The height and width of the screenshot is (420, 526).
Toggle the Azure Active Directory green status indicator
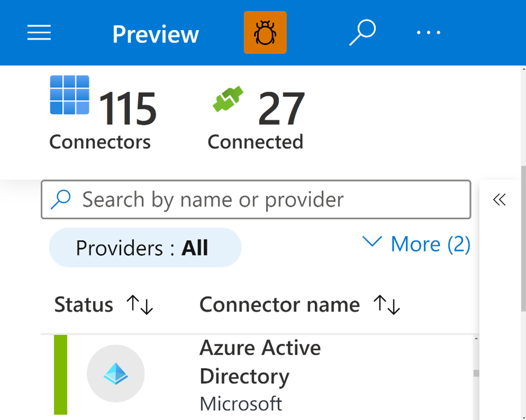click(x=60, y=373)
